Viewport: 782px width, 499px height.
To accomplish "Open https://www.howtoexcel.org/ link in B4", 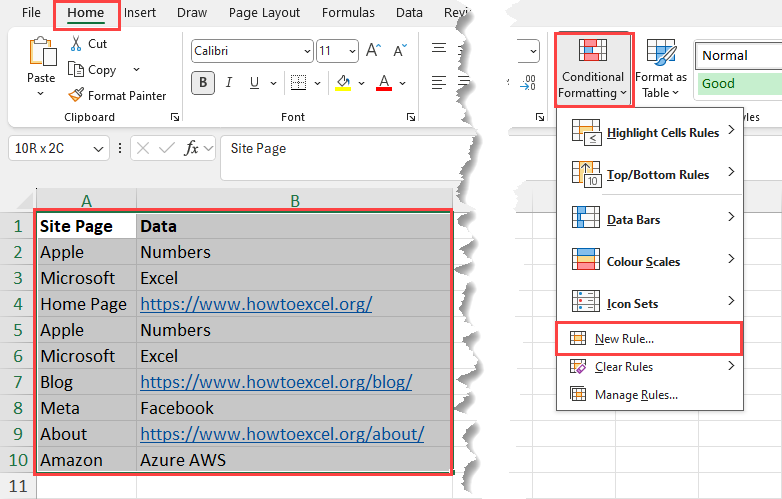I will click(x=256, y=304).
